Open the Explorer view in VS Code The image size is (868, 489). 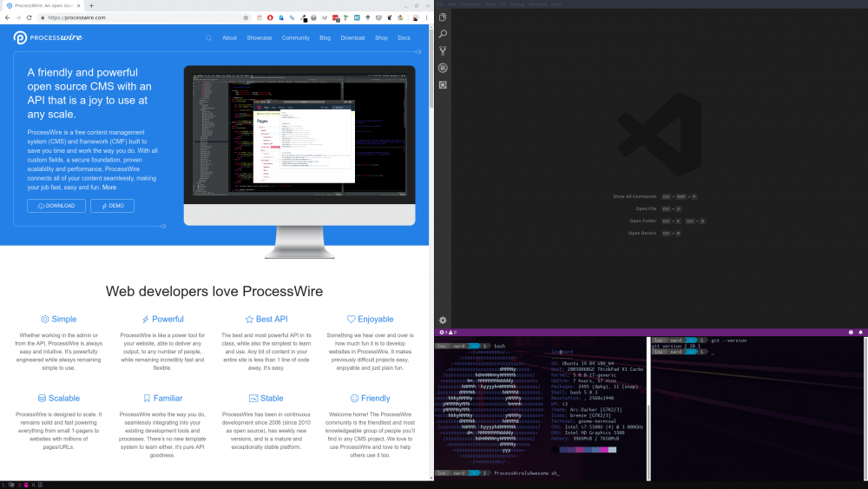(443, 17)
